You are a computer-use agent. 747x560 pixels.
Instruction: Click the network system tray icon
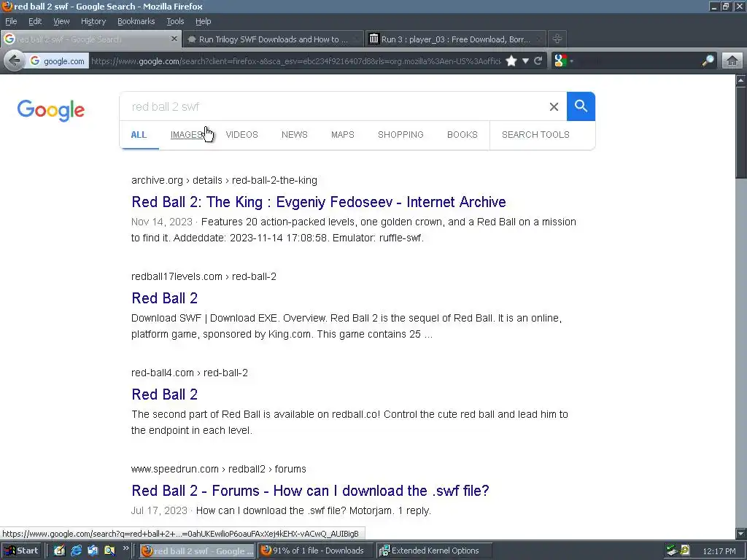tap(672, 551)
